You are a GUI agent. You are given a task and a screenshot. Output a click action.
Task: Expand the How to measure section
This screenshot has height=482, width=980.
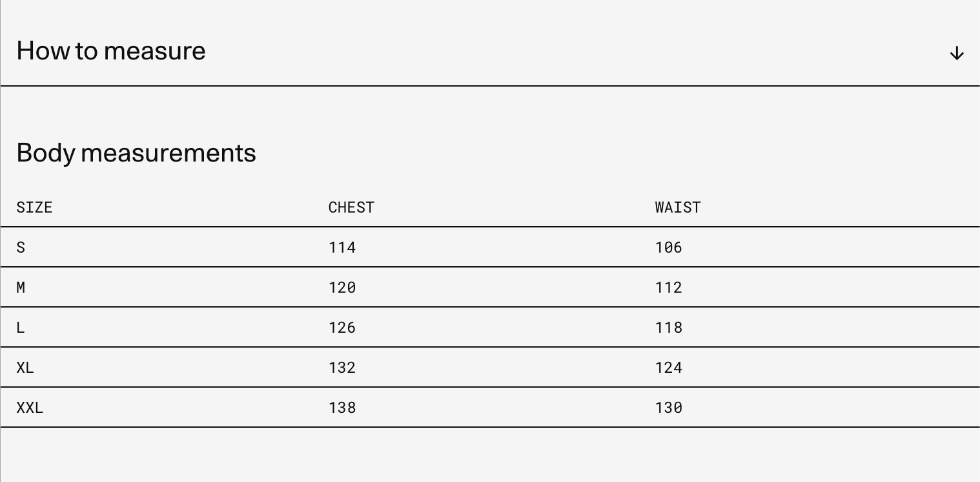pyautogui.click(x=111, y=51)
